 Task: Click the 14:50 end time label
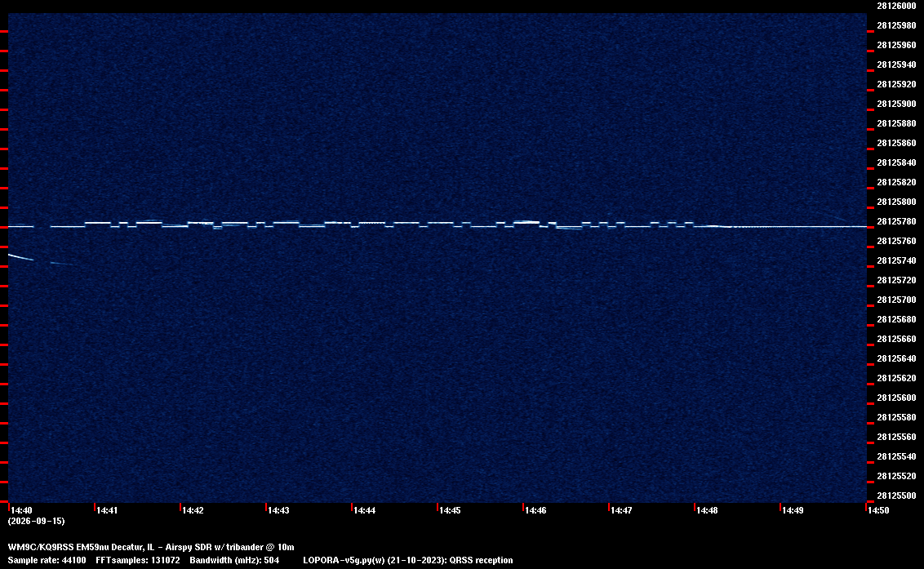(x=878, y=510)
